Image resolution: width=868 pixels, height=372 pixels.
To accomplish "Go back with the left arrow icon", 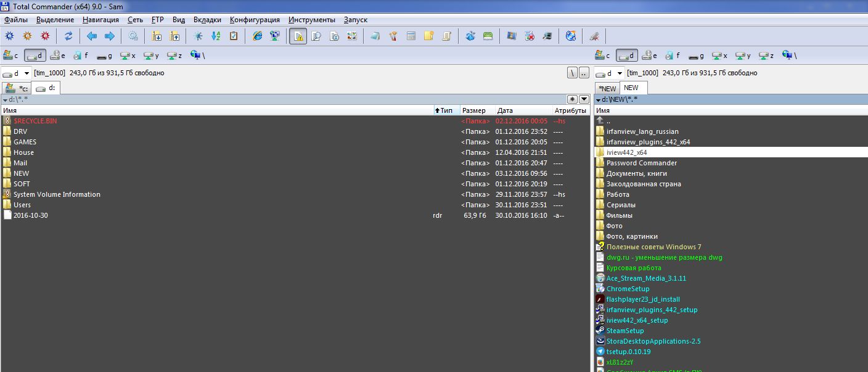I will tap(92, 36).
